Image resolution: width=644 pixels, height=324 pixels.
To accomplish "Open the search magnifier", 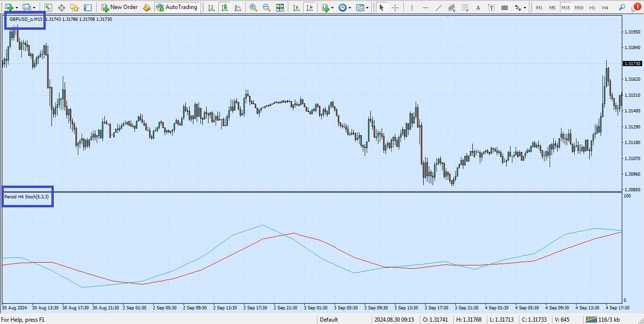I will pos(622,8).
